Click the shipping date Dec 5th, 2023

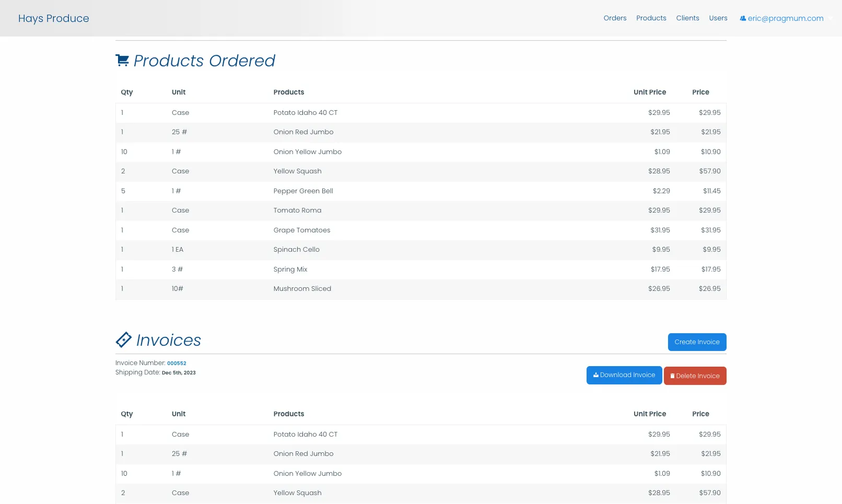(179, 372)
